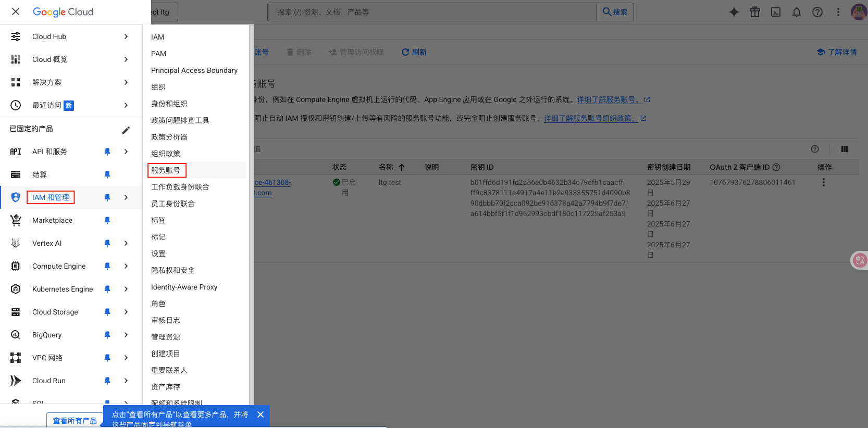The image size is (868, 428).
Task: Unpin Kubernetes Engine from pinned products
Action: 107,289
